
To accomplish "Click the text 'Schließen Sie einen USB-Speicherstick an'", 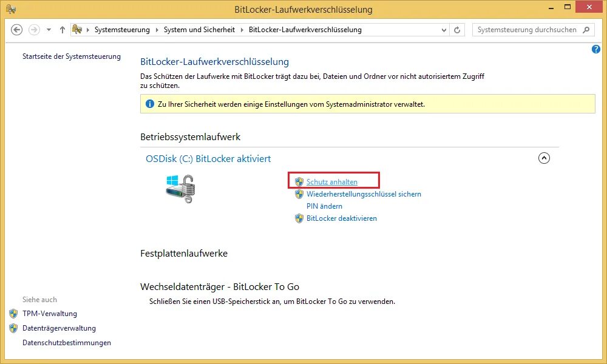I will [214, 302].
